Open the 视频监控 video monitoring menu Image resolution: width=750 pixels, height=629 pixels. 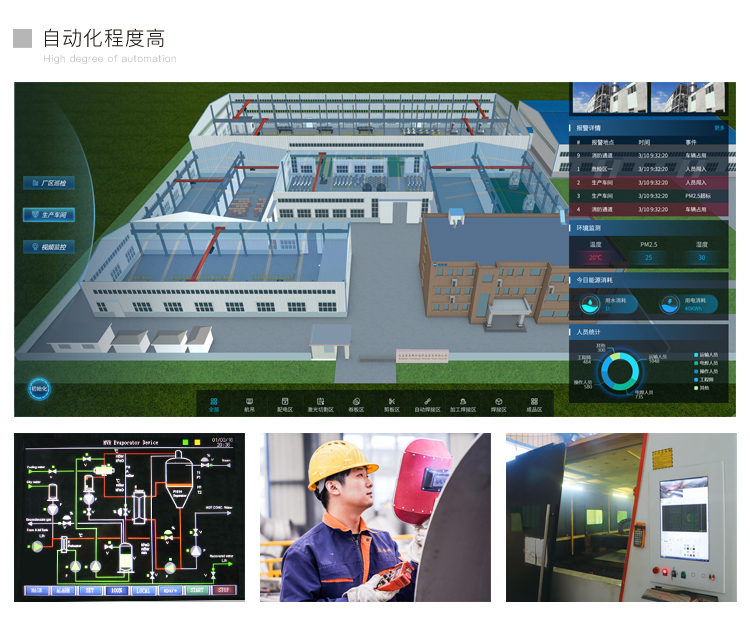(49, 246)
